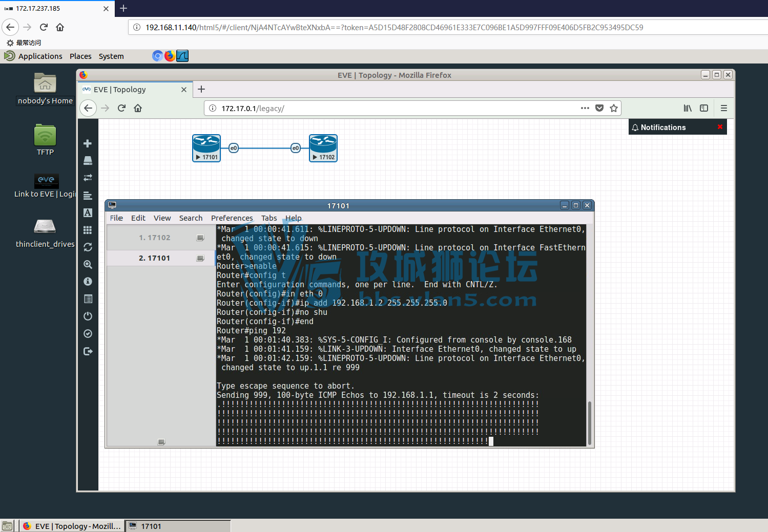Open the View menu in terminal 17101
Viewport: 768px width, 532px height.
coord(162,218)
